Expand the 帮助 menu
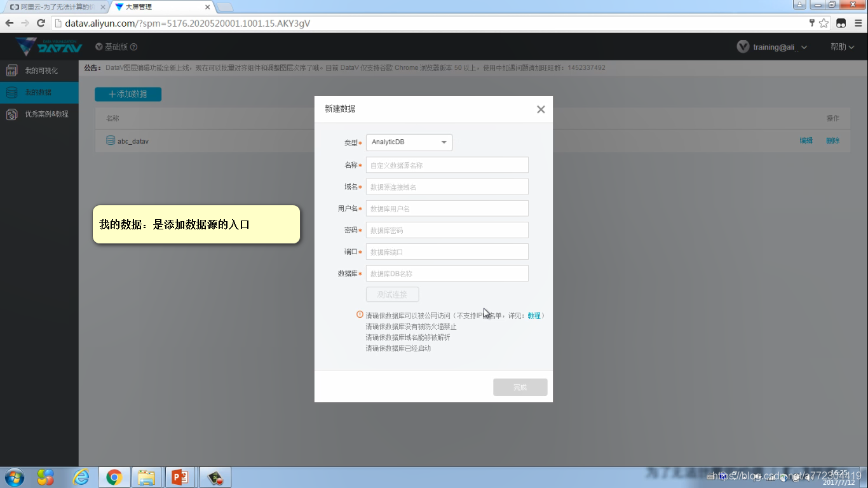The width and height of the screenshot is (868, 488). 842,47
